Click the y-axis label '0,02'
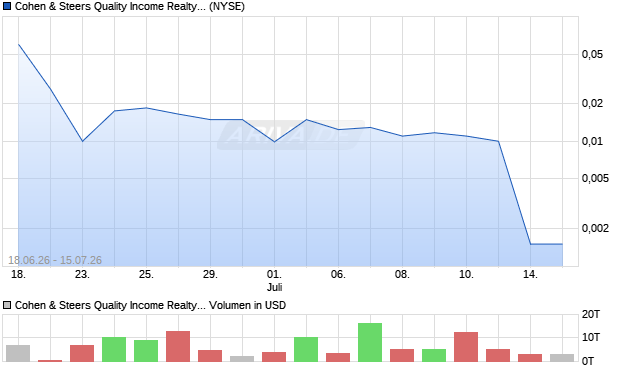This screenshot has height=371, width=620. [x=592, y=104]
